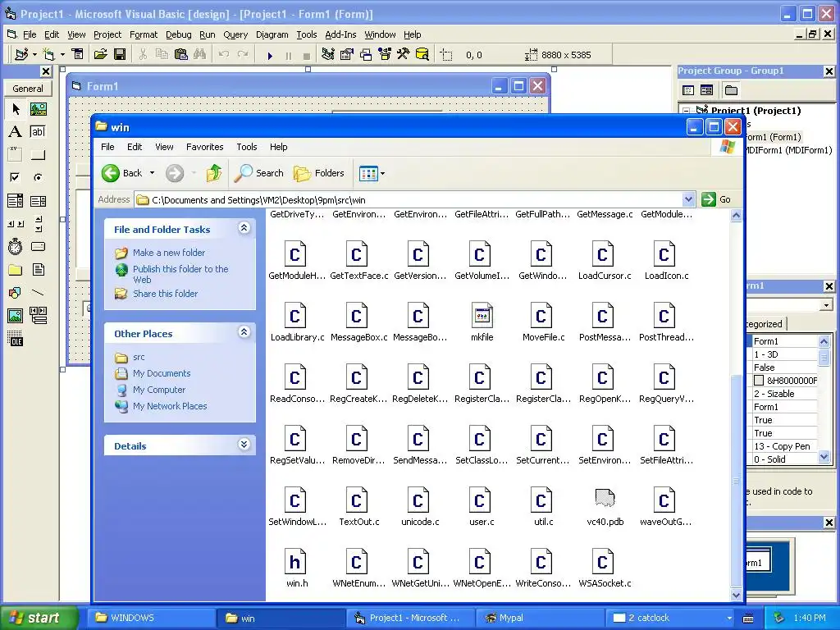The height and width of the screenshot is (630, 840).
Task: Select the OLE container tool
Action: tap(16, 339)
